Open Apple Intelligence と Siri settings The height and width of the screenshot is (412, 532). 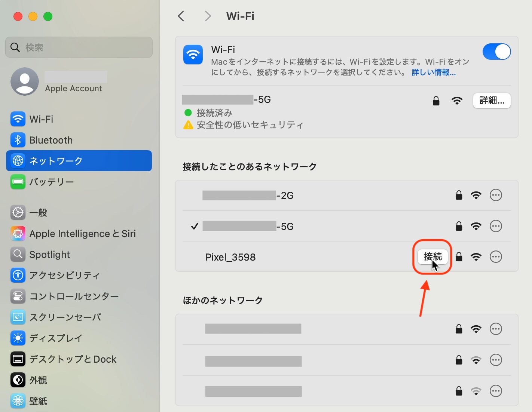82,234
